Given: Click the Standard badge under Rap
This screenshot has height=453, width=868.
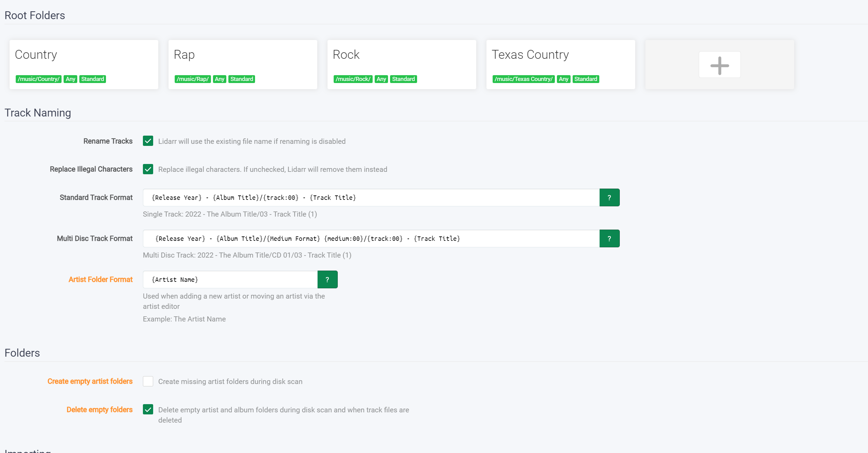Looking at the screenshot, I should 242,79.
